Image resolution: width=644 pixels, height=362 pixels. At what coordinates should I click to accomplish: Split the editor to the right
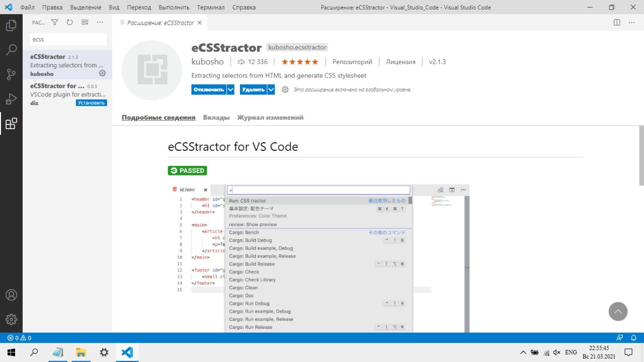click(617, 23)
